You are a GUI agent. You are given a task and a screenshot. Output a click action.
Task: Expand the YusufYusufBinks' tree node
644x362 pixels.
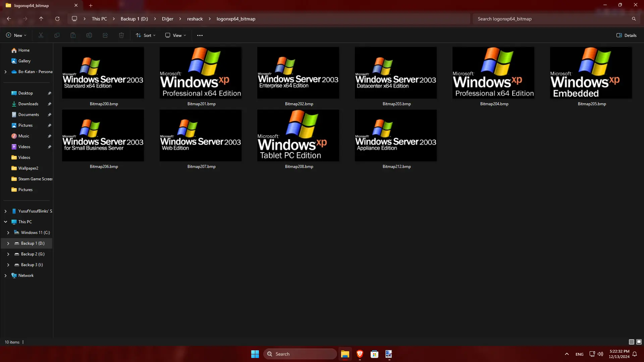pos(5,211)
